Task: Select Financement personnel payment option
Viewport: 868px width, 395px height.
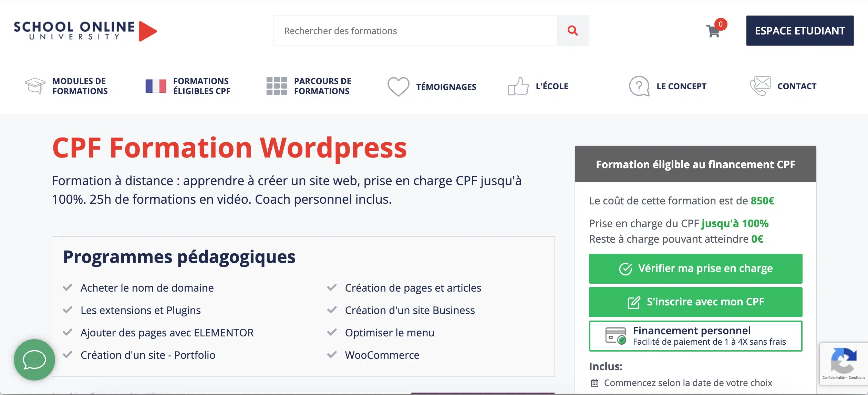Action: click(695, 336)
